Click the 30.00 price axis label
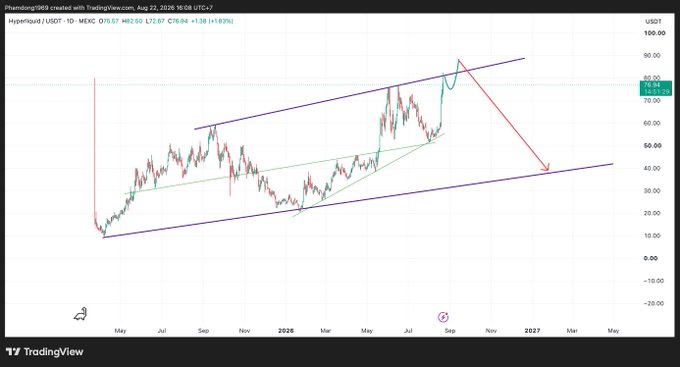The width and height of the screenshot is (680, 367). point(652,191)
